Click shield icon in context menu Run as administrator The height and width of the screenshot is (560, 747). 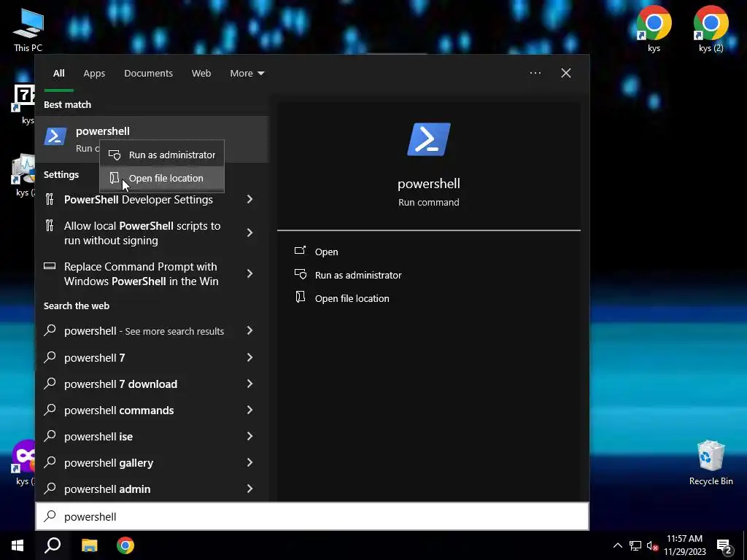point(115,155)
